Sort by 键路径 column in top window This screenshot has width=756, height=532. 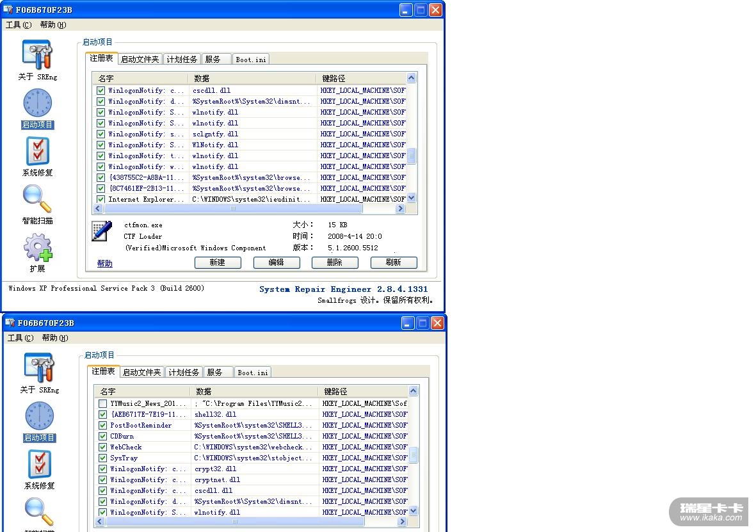[x=362, y=78]
